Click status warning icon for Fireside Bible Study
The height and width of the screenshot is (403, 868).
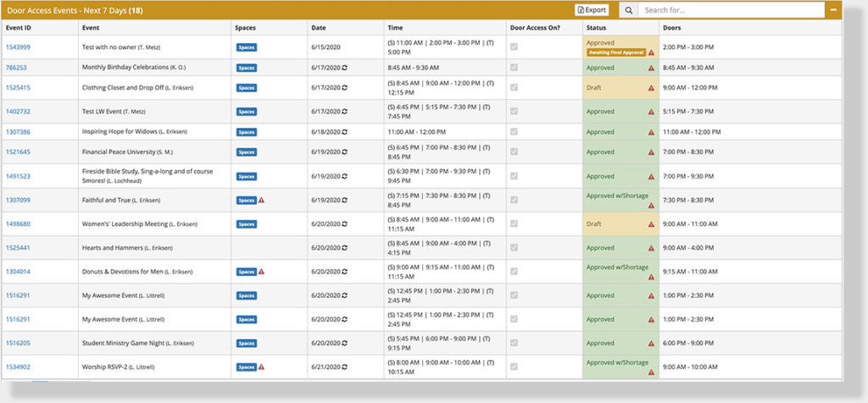click(x=652, y=177)
